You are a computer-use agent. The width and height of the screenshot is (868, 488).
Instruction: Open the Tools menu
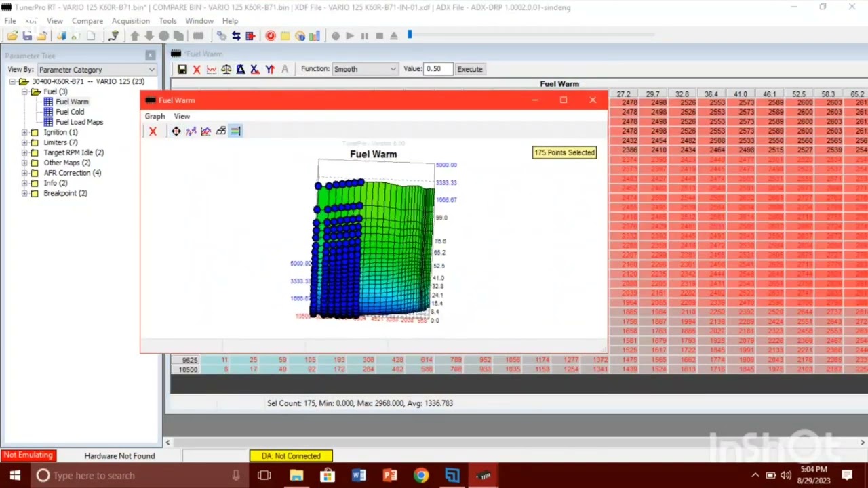point(167,21)
